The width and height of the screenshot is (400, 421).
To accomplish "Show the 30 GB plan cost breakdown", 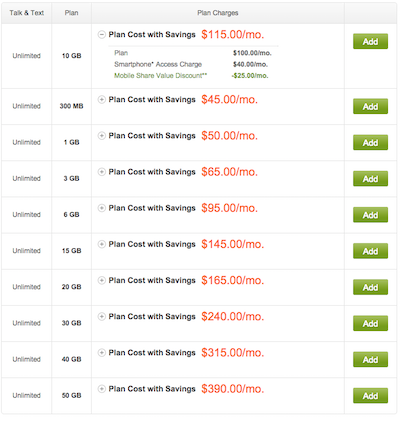I will coord(102,316).
